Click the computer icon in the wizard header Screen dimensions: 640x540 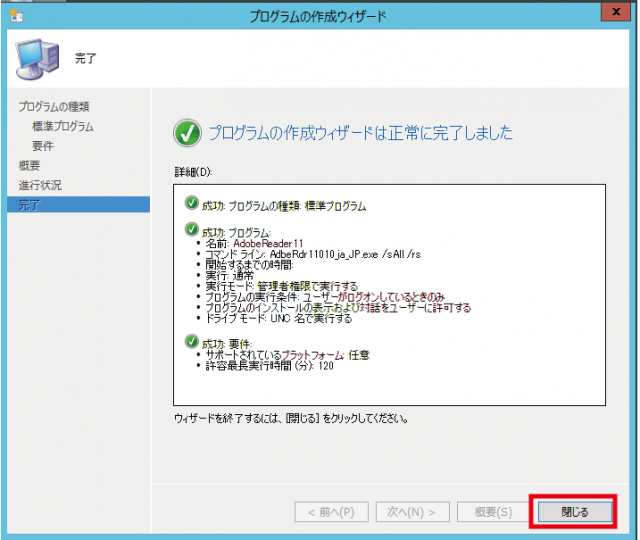coord(36,58)
